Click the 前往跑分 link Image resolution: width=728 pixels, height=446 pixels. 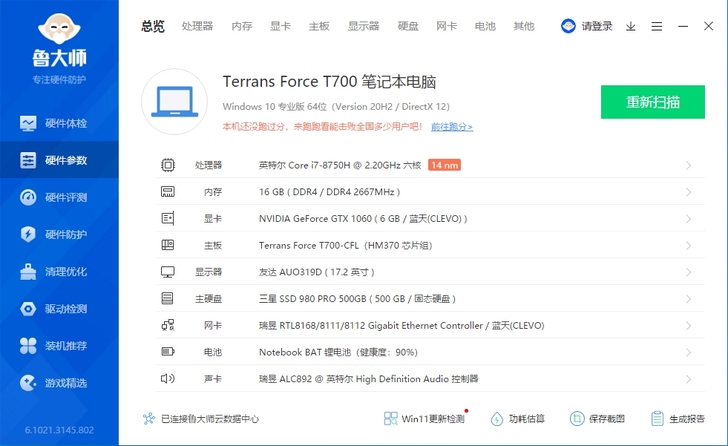click(x=452, y=127)
